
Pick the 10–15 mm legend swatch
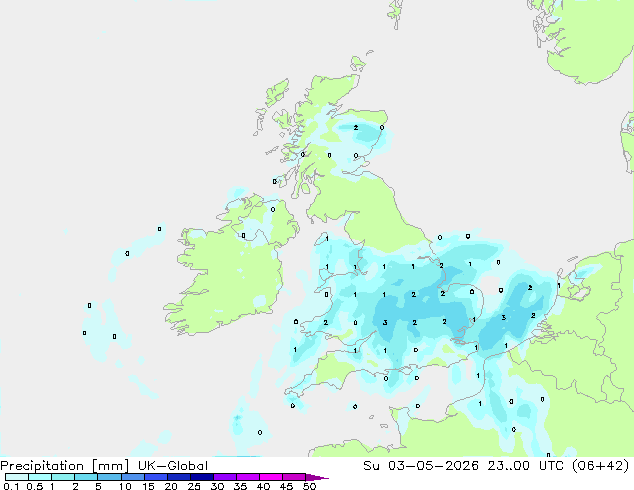(132, 477)
